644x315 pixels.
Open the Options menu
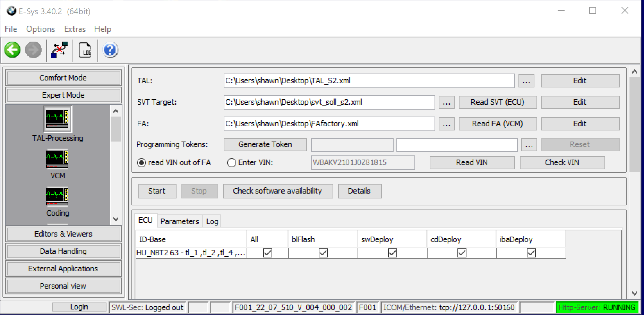(41, 29)
